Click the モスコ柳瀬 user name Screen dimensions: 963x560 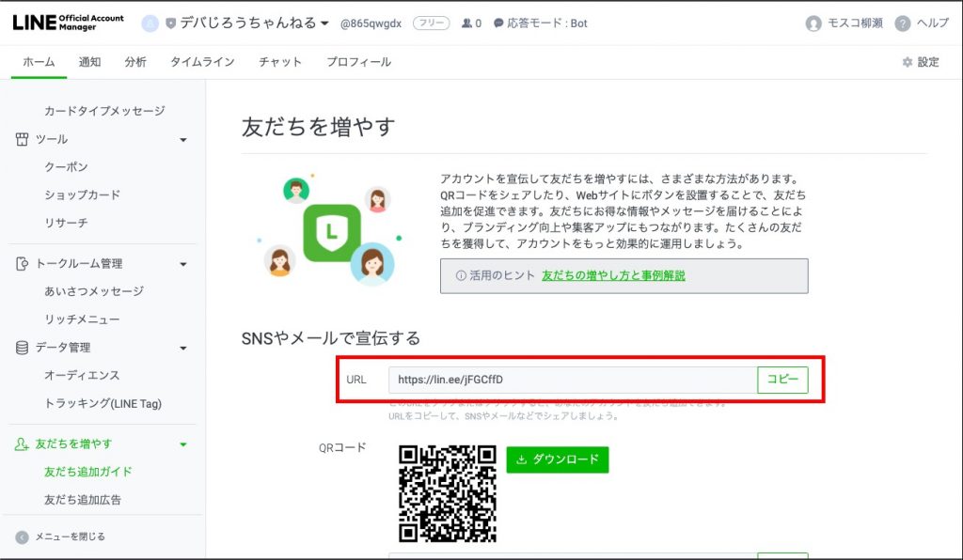coord(855,23)
